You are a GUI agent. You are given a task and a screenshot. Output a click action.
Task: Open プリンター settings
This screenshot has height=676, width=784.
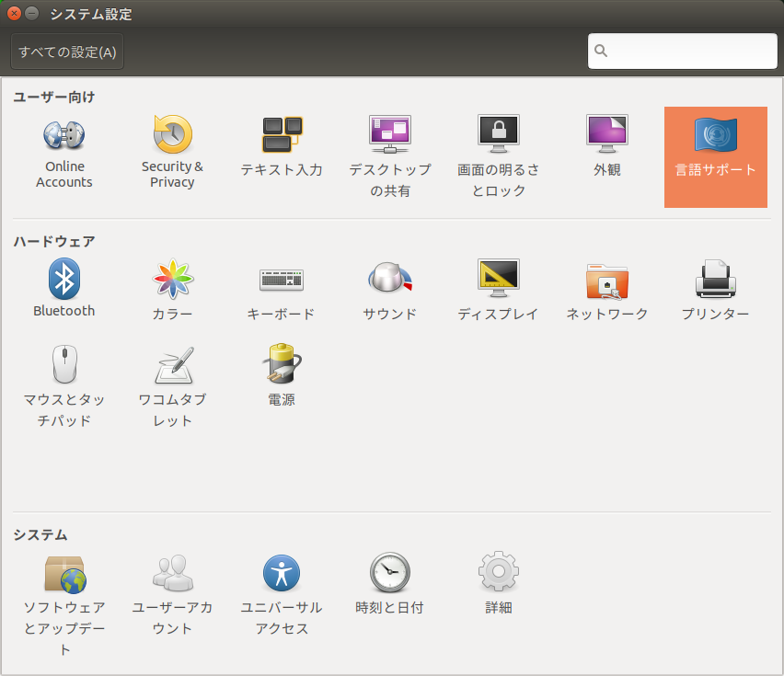(x=715, y=279)
